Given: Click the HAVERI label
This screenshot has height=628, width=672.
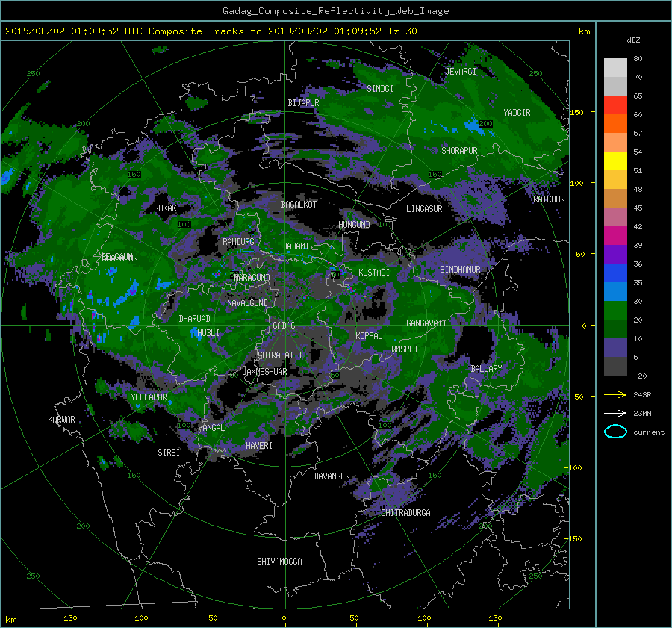Looking at the screenshot, I should [259, 446].
